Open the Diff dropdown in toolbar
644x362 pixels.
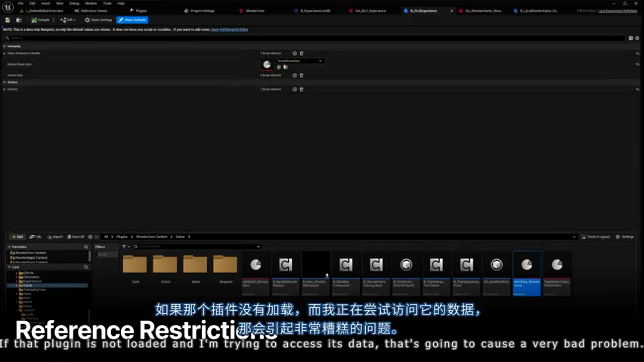coord(68,20)
